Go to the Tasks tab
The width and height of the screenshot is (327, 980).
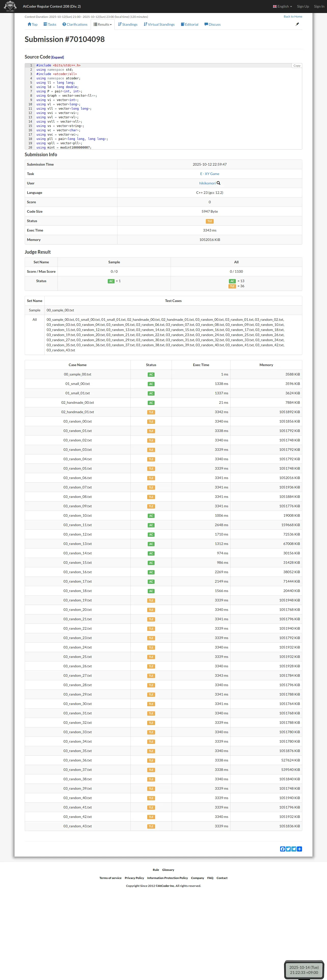coord(50,24)
